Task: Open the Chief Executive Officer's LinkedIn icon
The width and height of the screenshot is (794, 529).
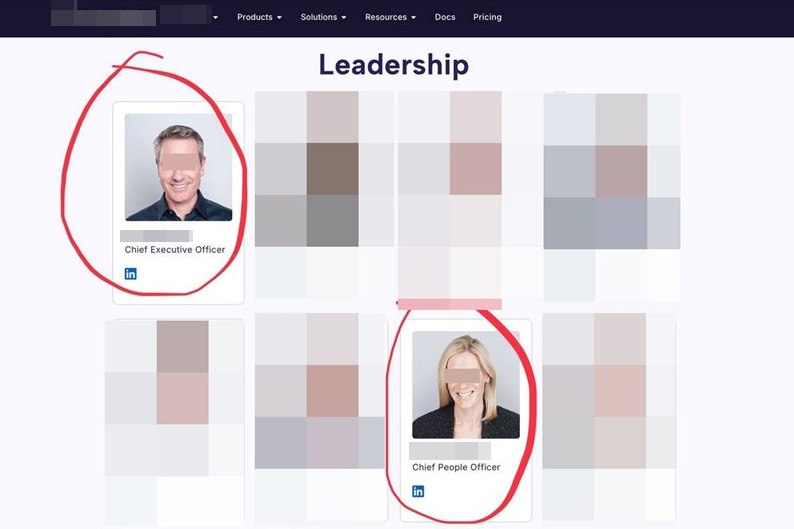Action: [x=131, y=274]
